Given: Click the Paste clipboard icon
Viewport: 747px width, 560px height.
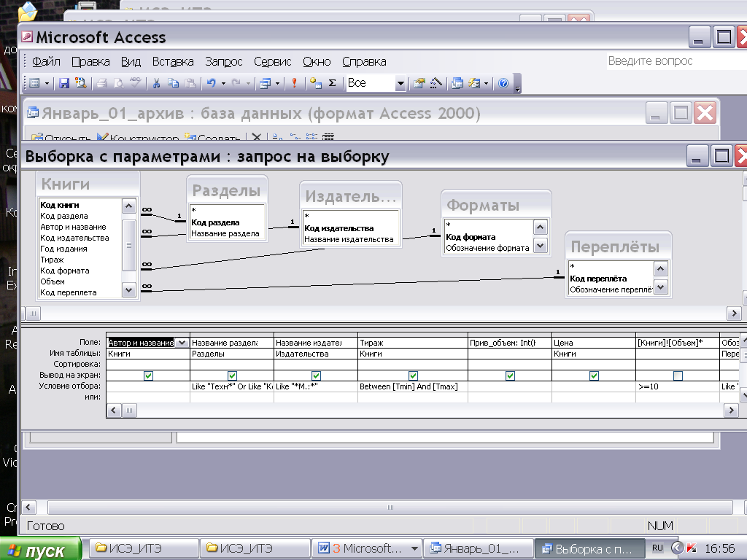Looking at the screenshot, I should coord(190,83).
